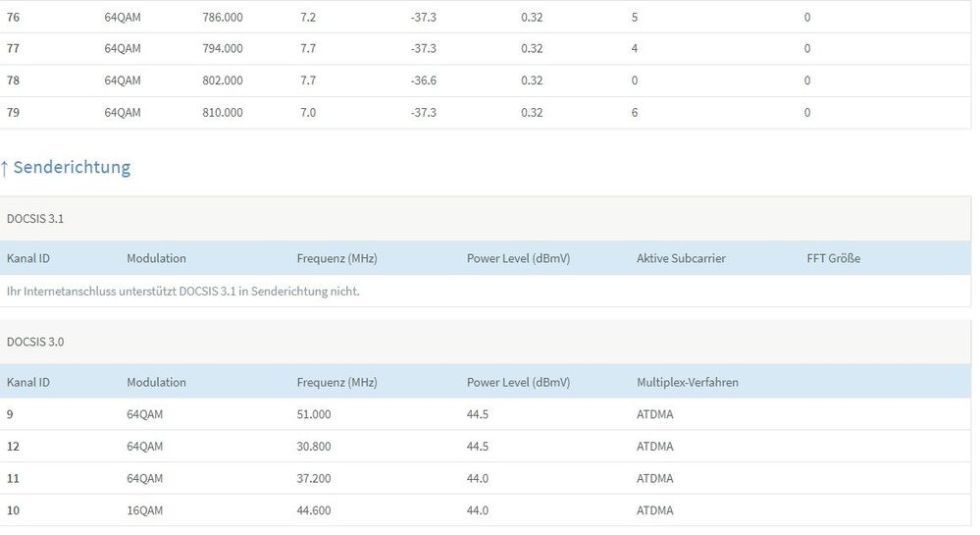980x535 pixels.
Task: Select the DOCSIS 3.1 section header
Action: 35,219
